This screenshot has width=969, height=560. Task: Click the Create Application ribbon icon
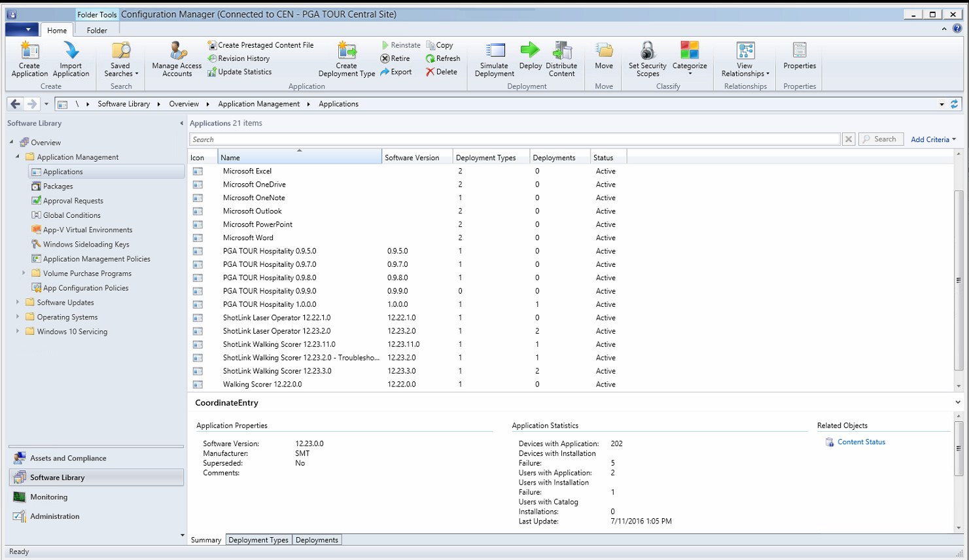(x=29, y=51)
